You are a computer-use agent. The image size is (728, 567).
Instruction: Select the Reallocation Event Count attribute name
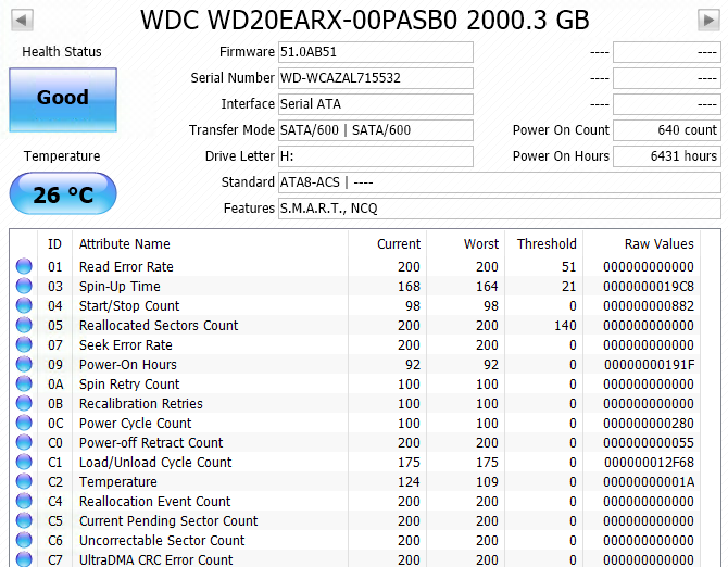pyautogui.click(x=155, y=501)
